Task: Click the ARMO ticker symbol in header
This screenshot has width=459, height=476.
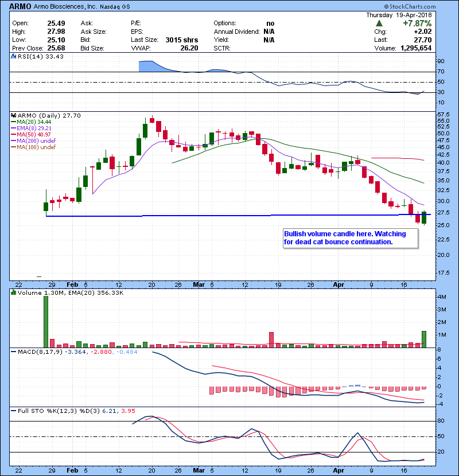Action: [20, 6]
